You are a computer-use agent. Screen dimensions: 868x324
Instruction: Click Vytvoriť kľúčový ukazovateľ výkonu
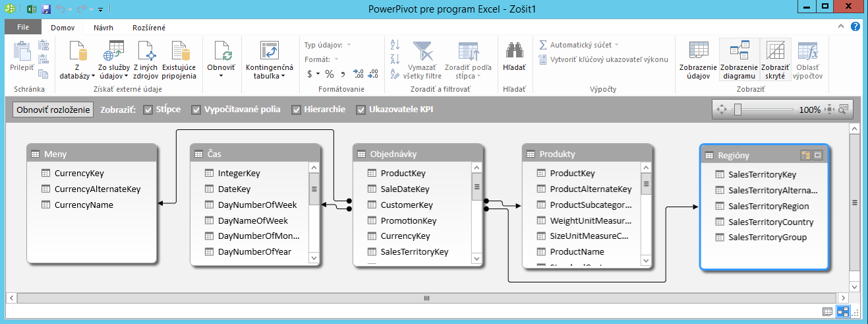(604, 59)
